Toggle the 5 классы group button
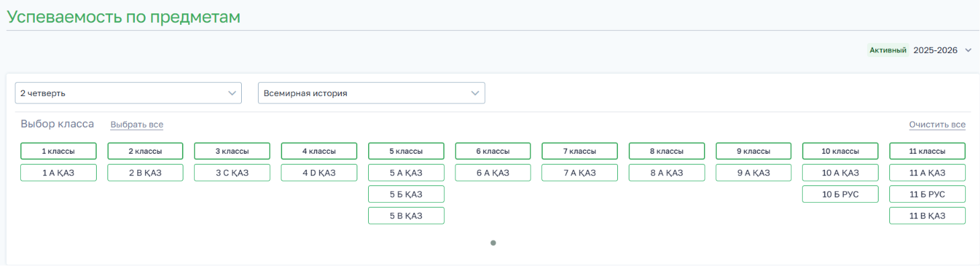Image resolution: width=980 pixels, height=266 pixels. [406, 151]
